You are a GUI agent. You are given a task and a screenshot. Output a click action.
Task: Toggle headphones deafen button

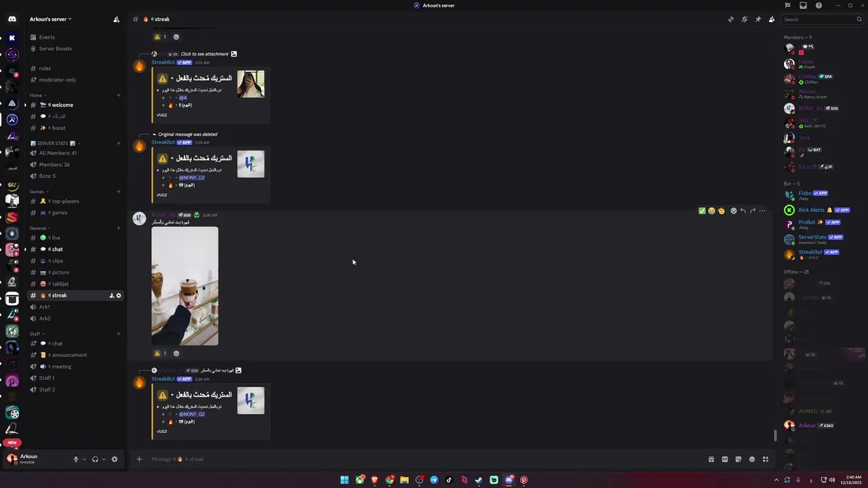click(95, 459)
